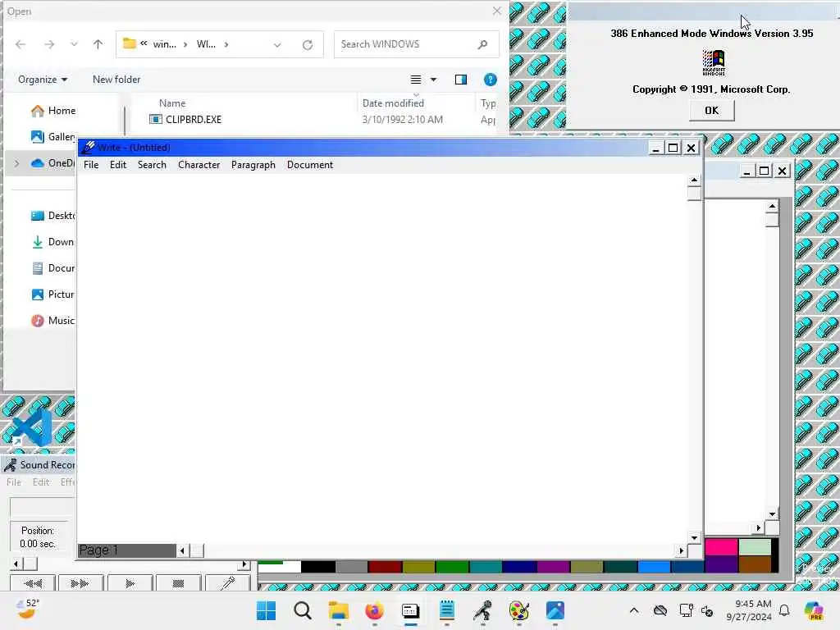Seek to end in Sound Recorder

click(x=80, y=583)
